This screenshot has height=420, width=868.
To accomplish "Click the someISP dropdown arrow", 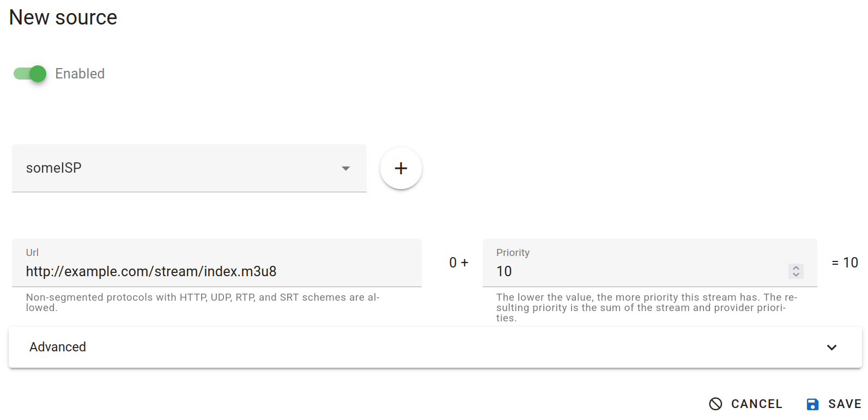I will (345, 168).
